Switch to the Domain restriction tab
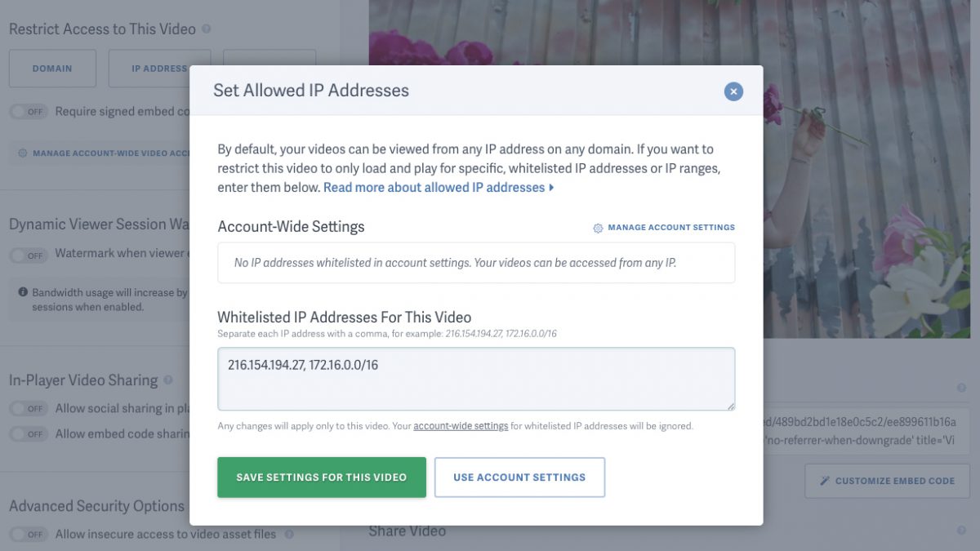 coord(52,68)
